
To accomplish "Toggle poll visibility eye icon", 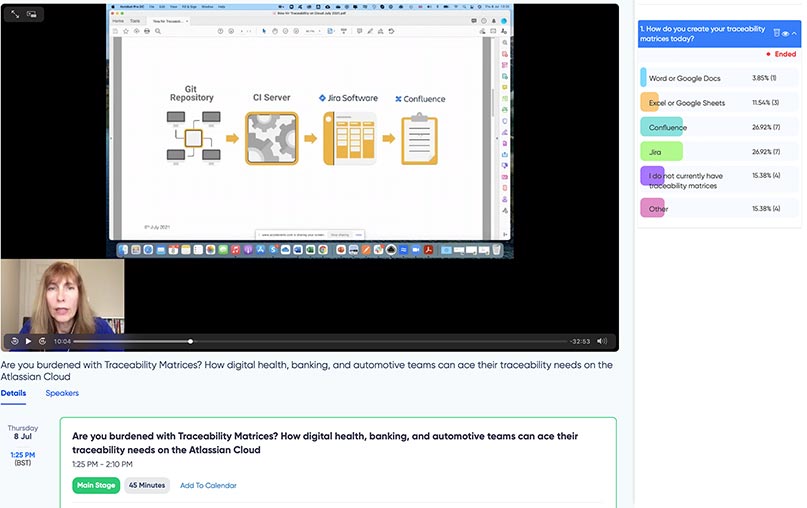I will (x=785, y=33).
